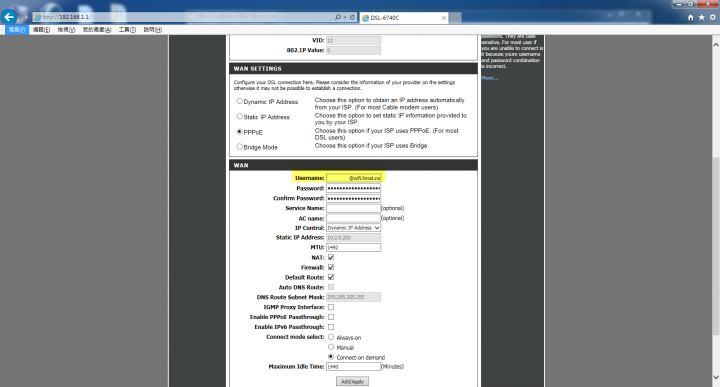The height and width of the screenshot is (387, 720).
Task: Click the Password input field
Action: [354, 188]
